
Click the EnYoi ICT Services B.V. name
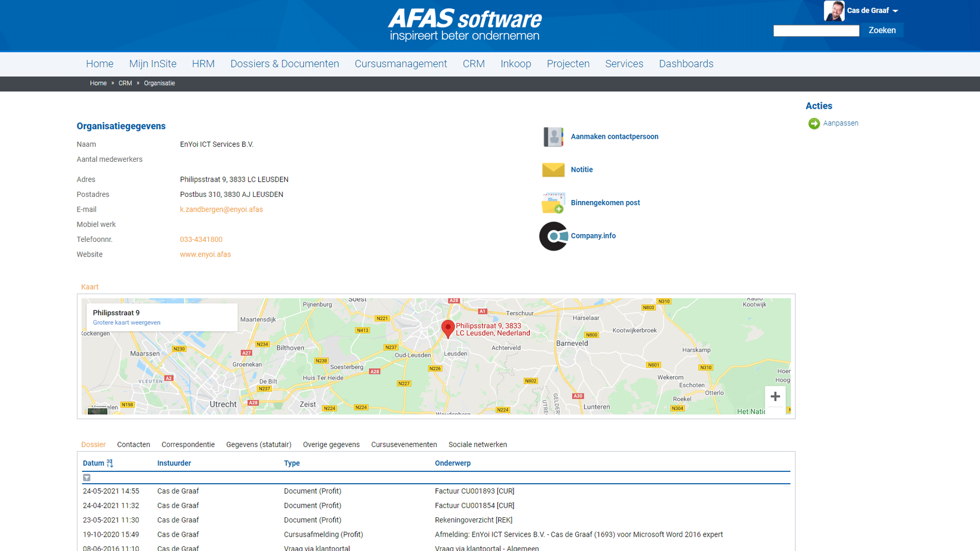click(x=216, y=144)
